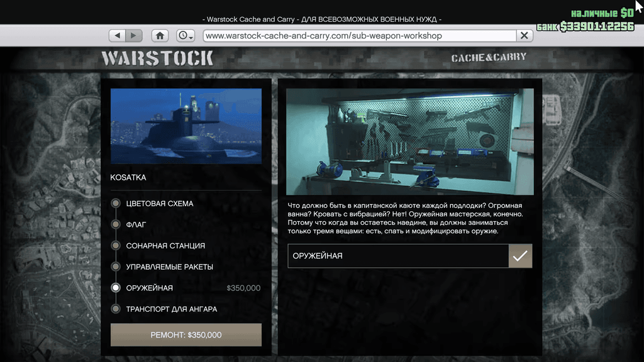Click the weapon workshop description paragraph
644x362 pixels.
point(406,218)
